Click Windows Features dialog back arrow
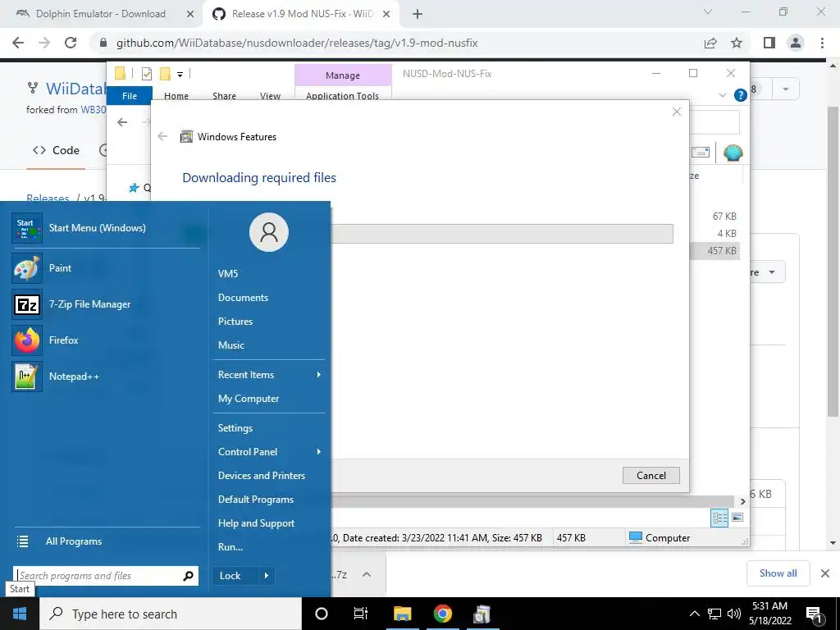The width and height of the screenshot is (840, 630). pyautogui.click(x=163, y=137)
